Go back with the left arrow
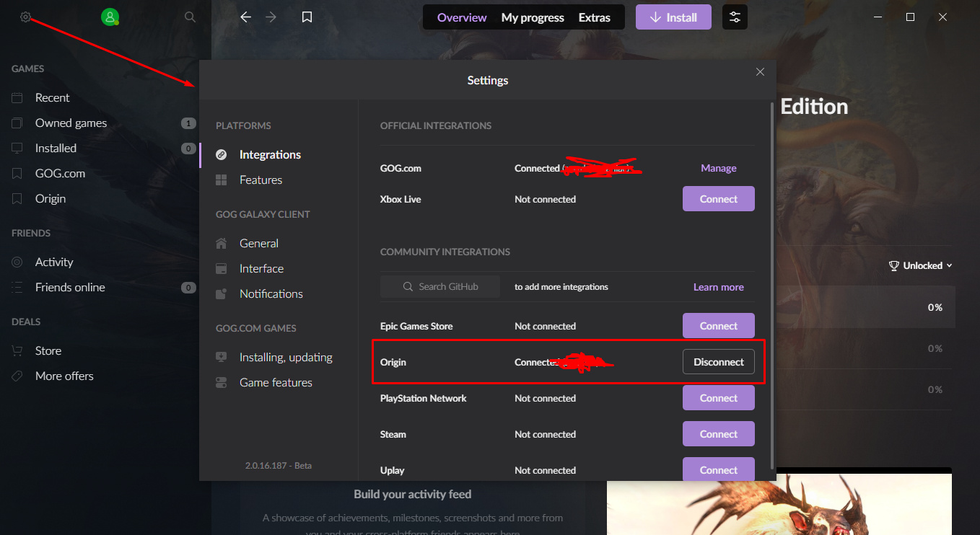 (245, 17)
